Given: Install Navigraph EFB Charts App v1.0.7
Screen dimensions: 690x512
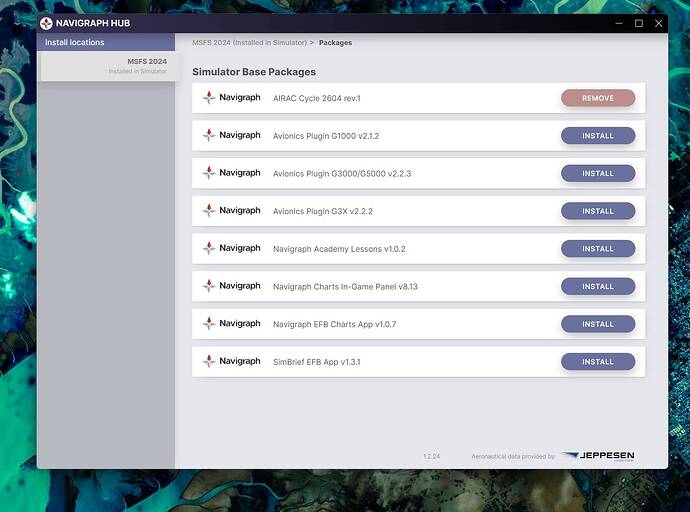Looking at the screenshot, I should coord(598,324).
